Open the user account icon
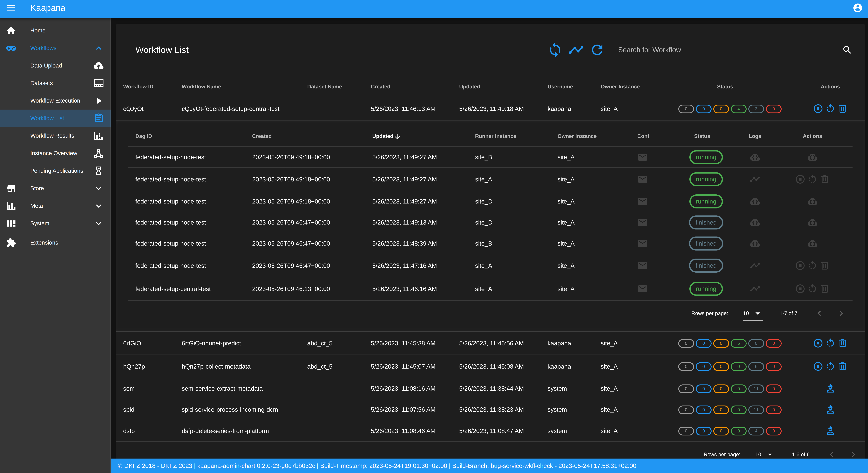This screenshot has width=868, height=473. 857,8
